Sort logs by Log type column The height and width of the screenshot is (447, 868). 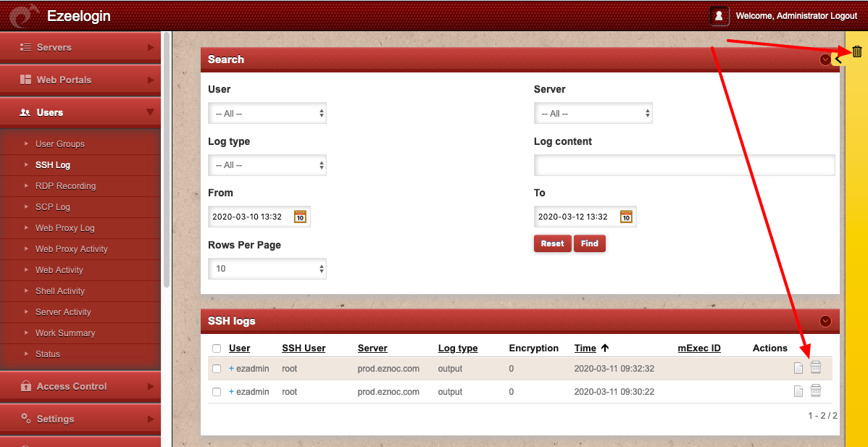coord(458,348)
